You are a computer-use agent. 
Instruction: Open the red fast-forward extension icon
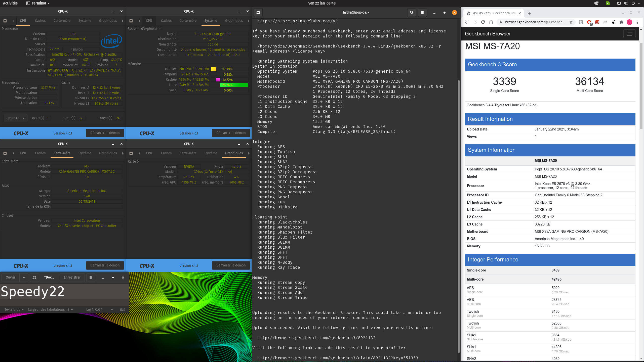click(x=597, y=22)
